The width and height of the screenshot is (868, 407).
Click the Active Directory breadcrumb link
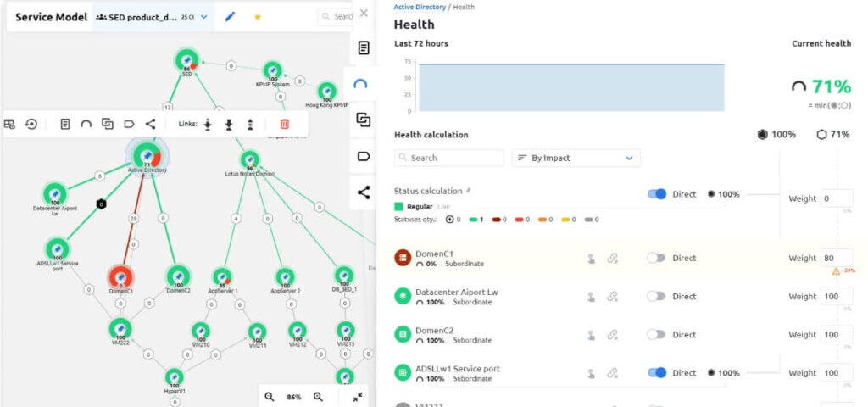(x=420, y=7)
